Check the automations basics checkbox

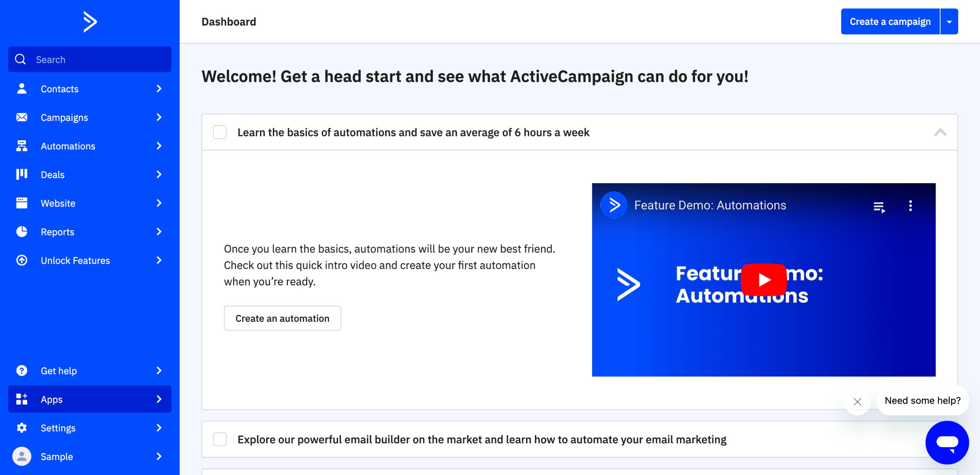point(220,132)
